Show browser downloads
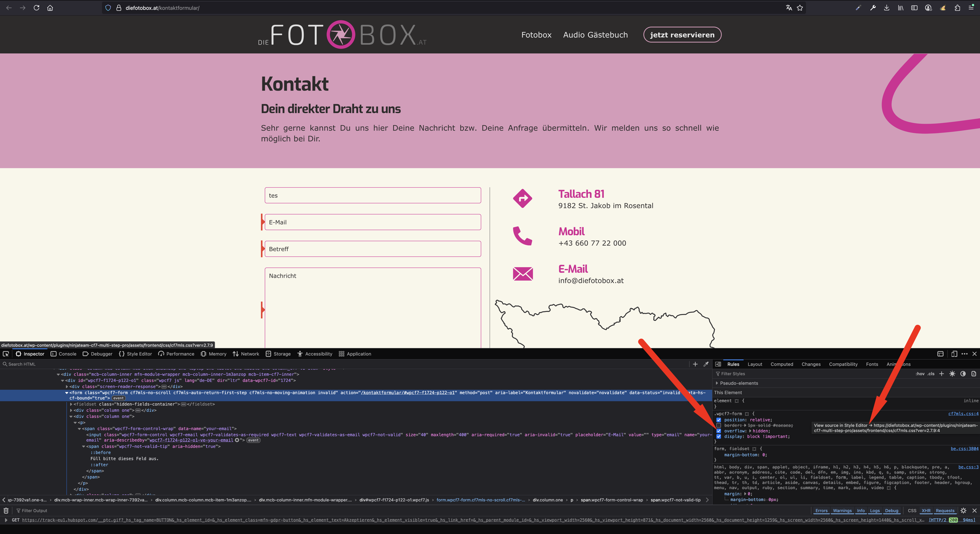 [x=887, y=8]
